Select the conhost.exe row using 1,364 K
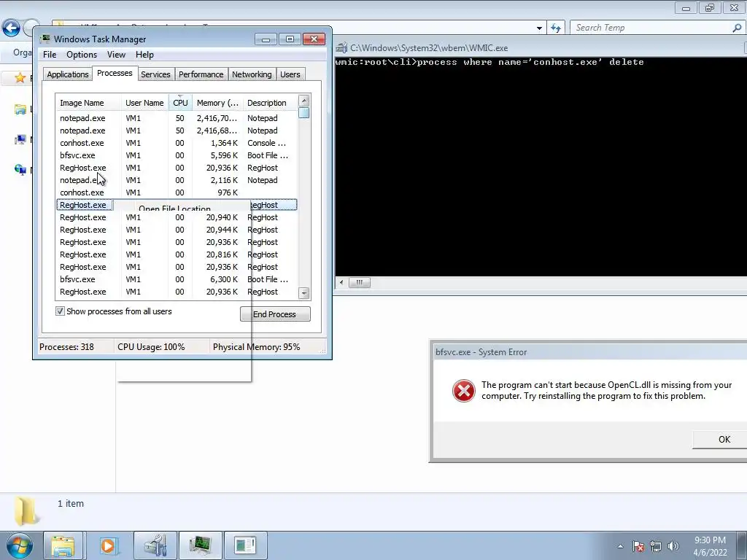 (177, 143)
